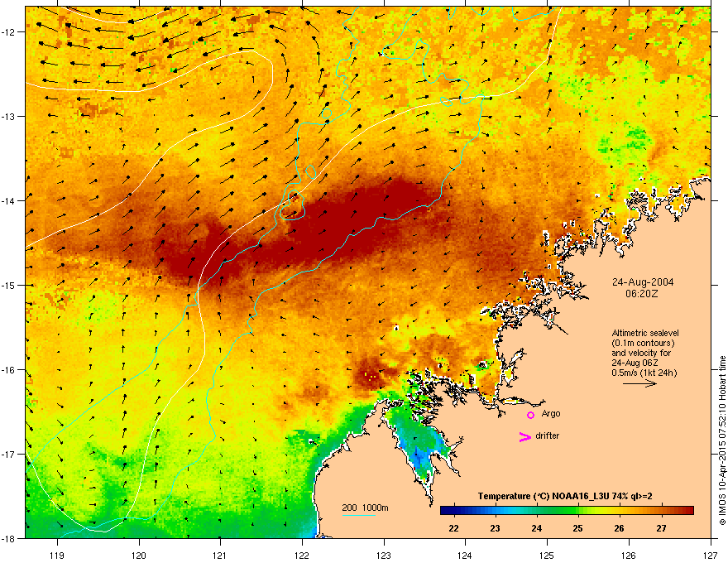
Task: Click the '(0.1m contours)' legend text
Action: coord(643,344)
